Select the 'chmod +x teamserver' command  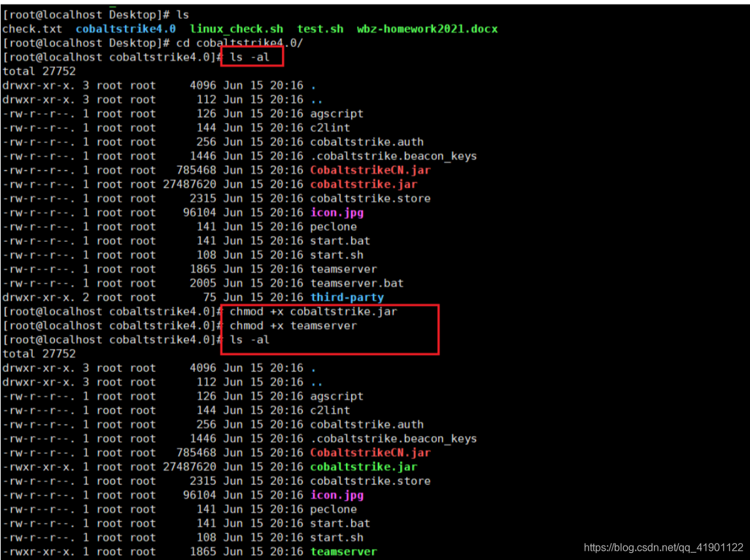click(293, 326)
